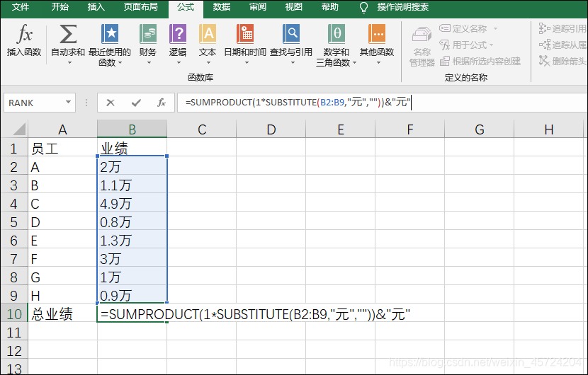The width and height of the screenshot is (588, 375).
Task: Select column A header
Action: pos(62,129)
